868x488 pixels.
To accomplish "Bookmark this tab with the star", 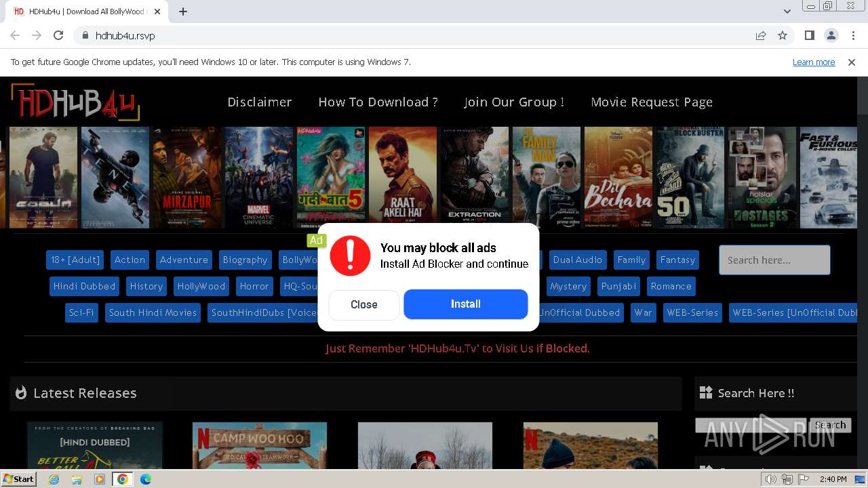I will pos(783,35).
